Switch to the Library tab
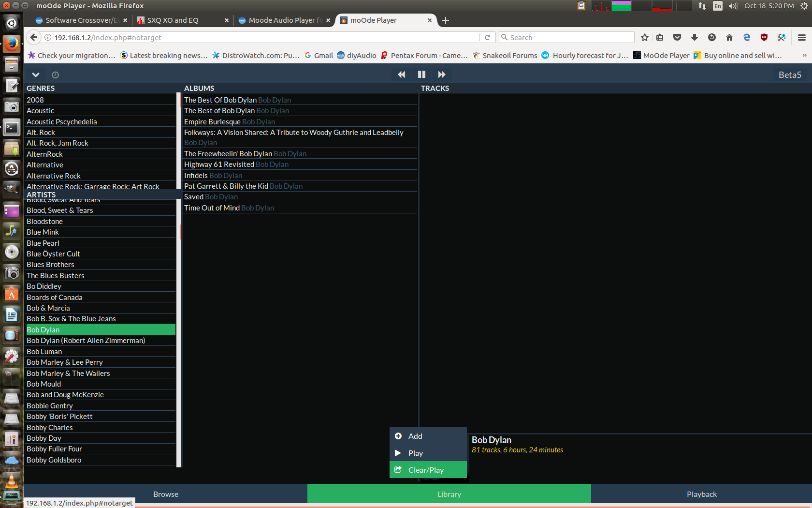 [449, 494]
